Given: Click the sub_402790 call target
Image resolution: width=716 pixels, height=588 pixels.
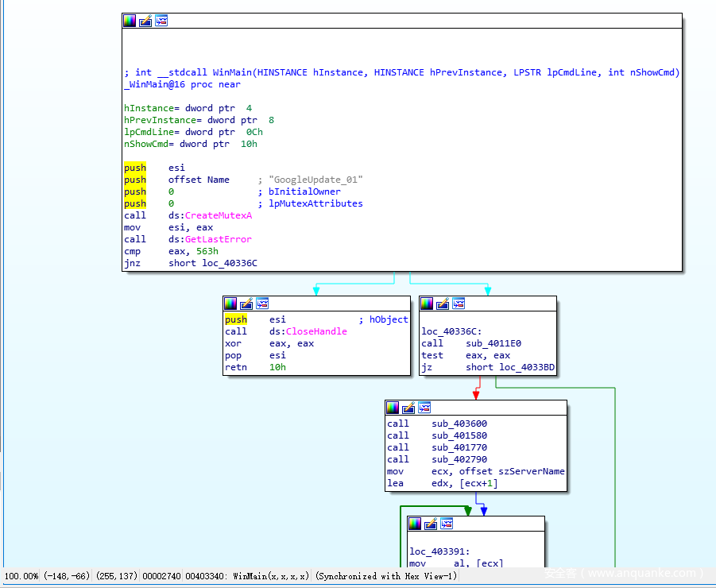Looking at the screenshot, I should (459, 459).
